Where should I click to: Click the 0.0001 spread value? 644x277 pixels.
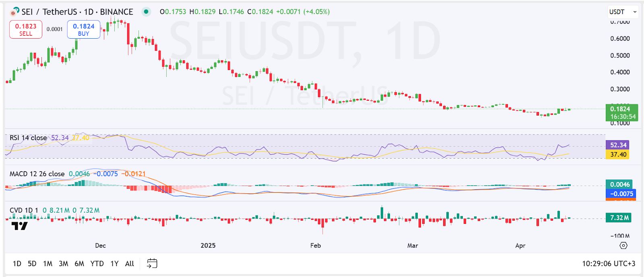(55, 29)
